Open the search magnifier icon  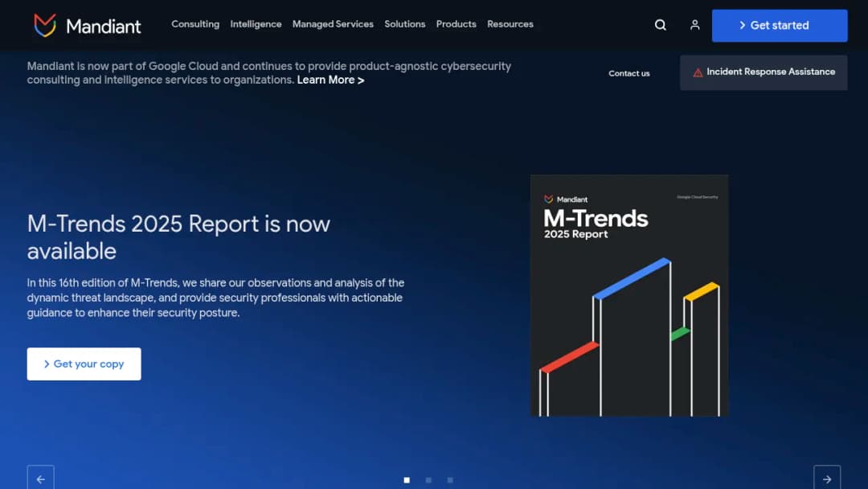[660, 25]
